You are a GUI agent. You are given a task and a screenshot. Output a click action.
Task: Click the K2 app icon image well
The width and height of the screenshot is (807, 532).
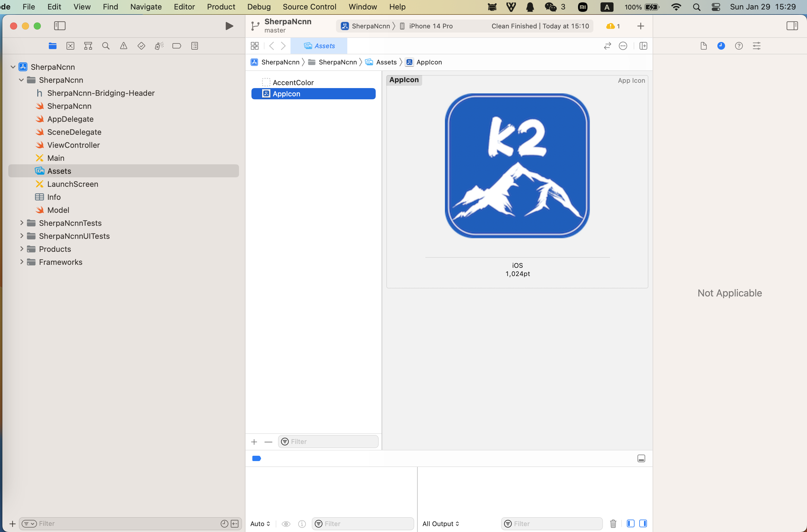pyautogui.click(x=517, y=166)
